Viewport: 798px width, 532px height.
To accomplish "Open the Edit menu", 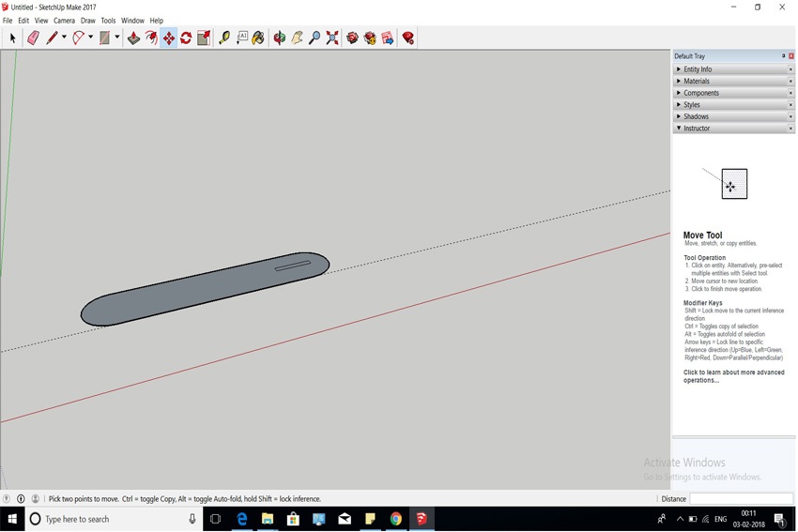I will pos(23,21).
